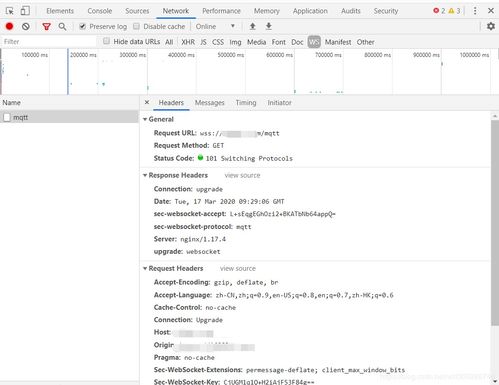Clear the network log icon

click(26, 26)
